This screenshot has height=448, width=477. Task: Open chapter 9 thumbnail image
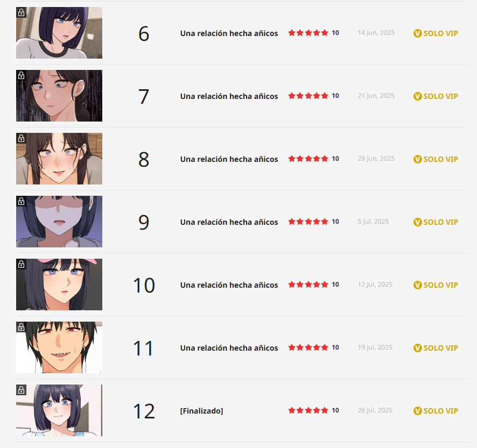point(59,222)
